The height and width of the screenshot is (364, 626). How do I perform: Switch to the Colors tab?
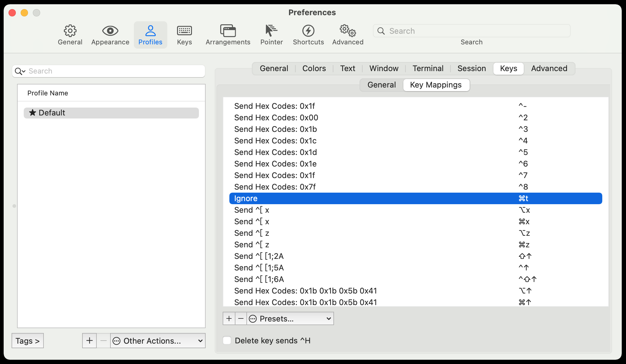point(314,68)
